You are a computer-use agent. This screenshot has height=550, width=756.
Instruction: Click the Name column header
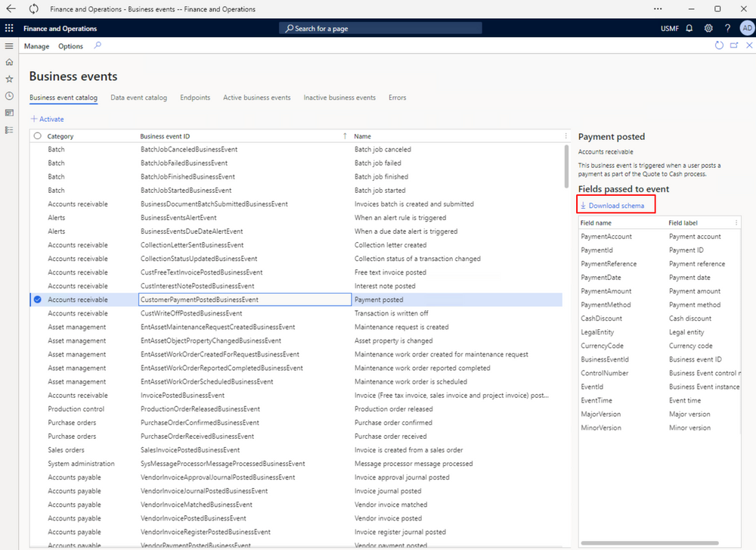point(363,136)
